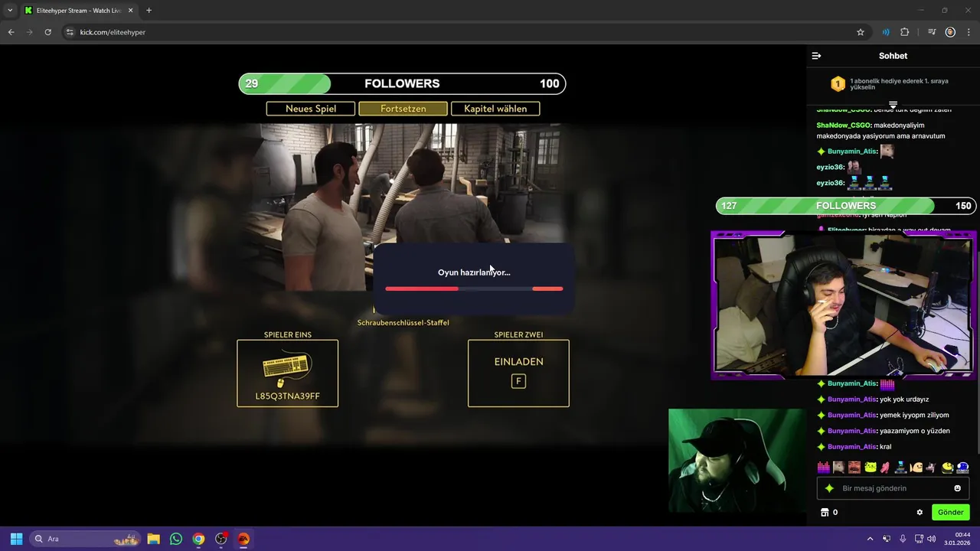
Task: Open the blue sound-wave extension icon
Action: click(886, 32)
